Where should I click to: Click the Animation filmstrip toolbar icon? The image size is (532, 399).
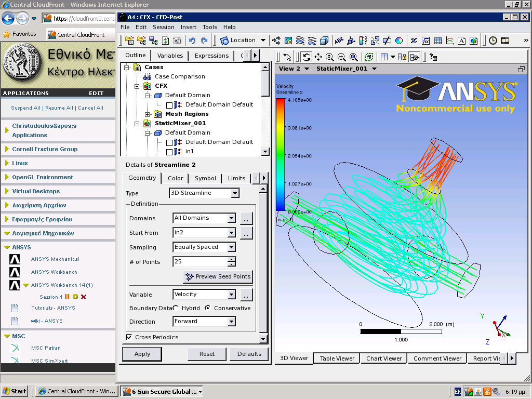pyautogui.click(x=504, y=41)
